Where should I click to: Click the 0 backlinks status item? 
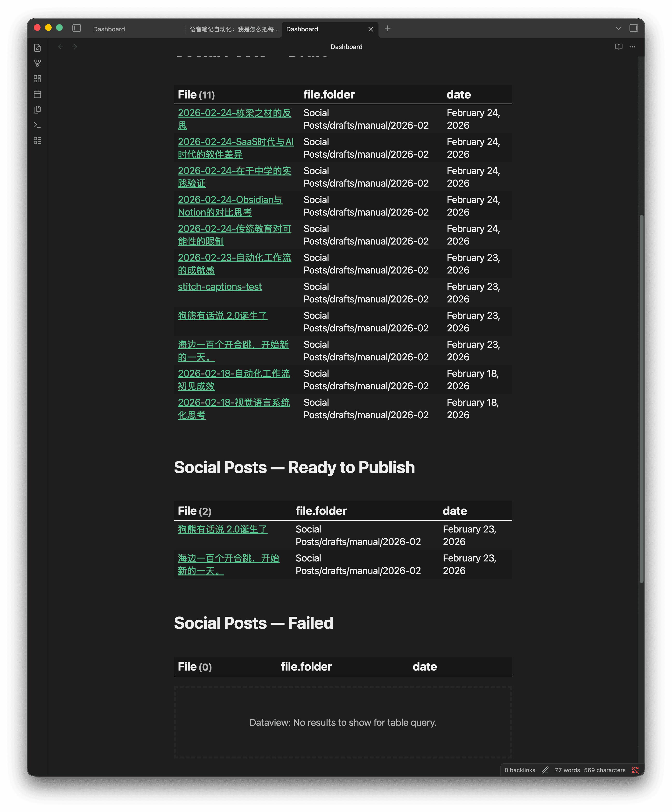click(520, 770)
